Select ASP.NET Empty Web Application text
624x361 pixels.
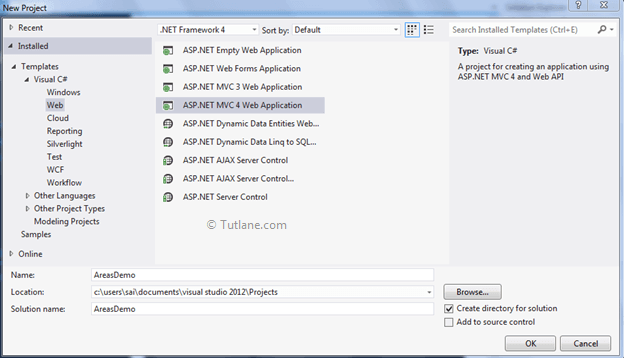[242, 51]
